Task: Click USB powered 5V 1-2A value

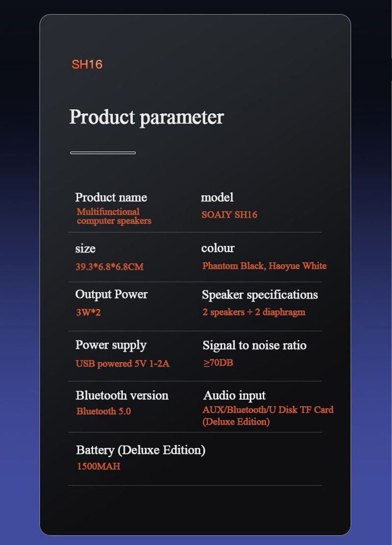Action: coord(122,364)
